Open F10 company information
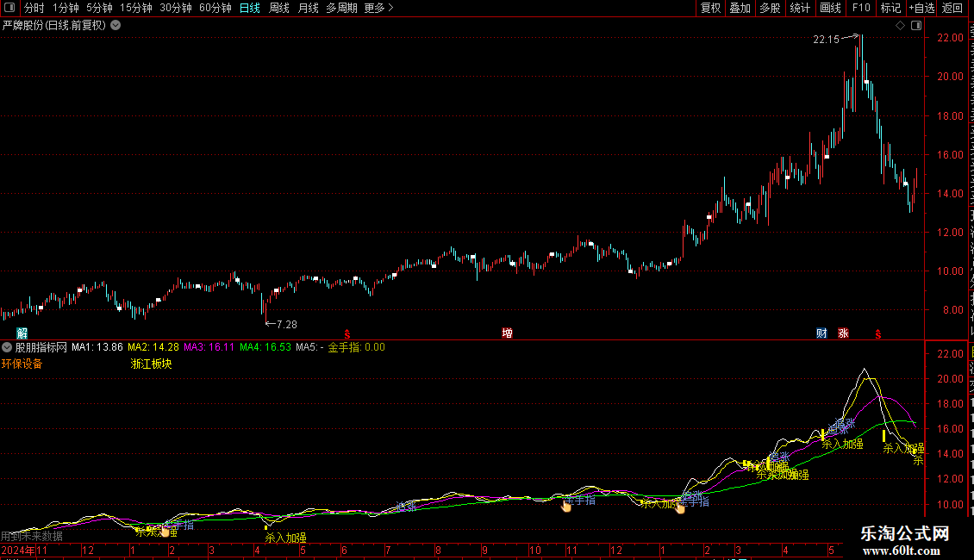This screenshot has width=974, height=560. pos(861,8)
